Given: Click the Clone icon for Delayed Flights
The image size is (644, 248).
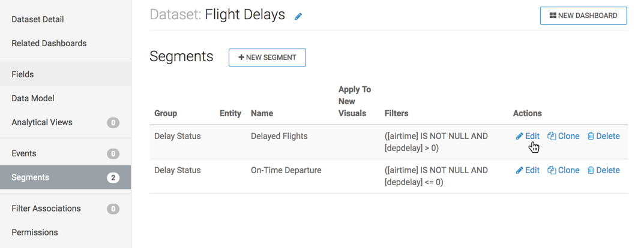Looking at the screenshot, I should click(x=552, y=136).
